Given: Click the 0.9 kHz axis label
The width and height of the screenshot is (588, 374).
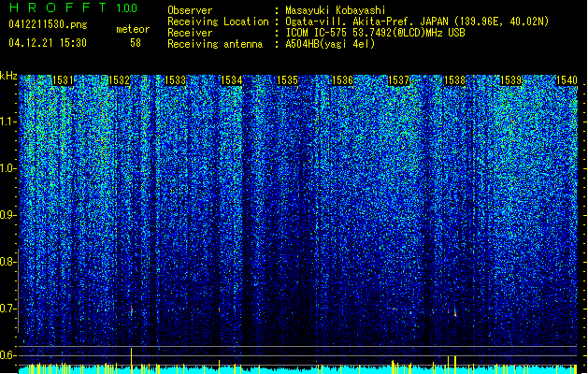Looking at the screenshot, I should pyautogui.click(x=7, y=215).
